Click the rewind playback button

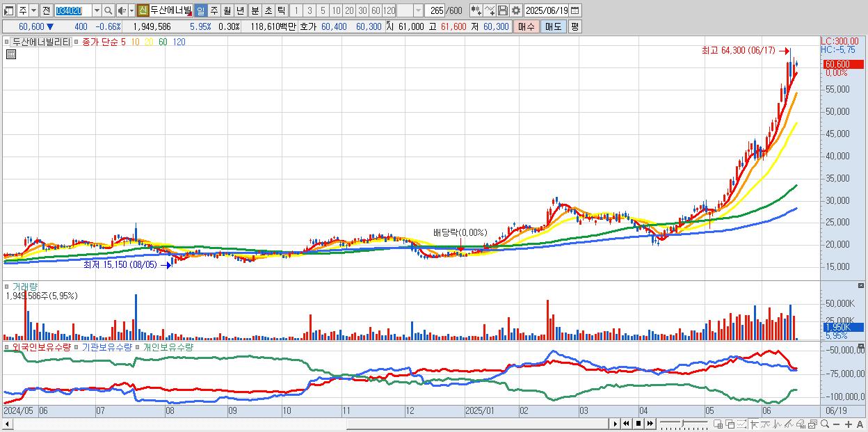coord(626,424)
